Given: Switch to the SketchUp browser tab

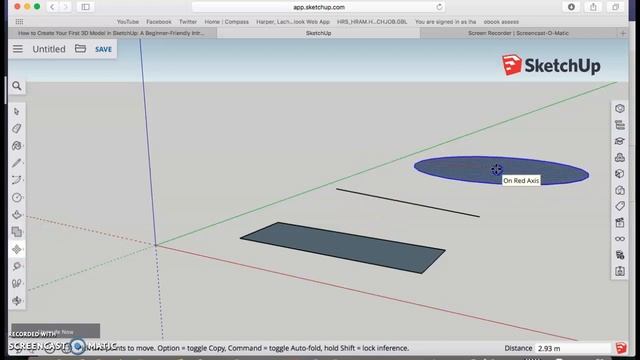Looking at the screenshot, I should click(318, 33).
